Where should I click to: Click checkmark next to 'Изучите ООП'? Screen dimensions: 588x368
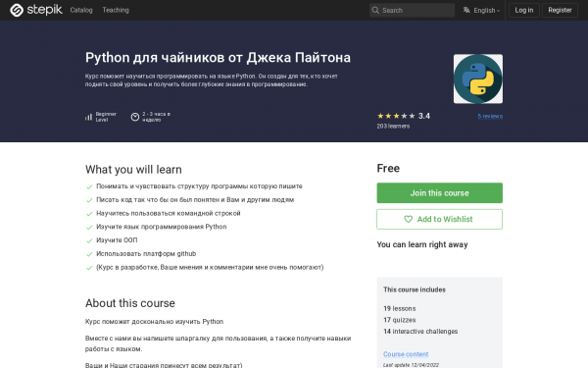pos(89,240)
